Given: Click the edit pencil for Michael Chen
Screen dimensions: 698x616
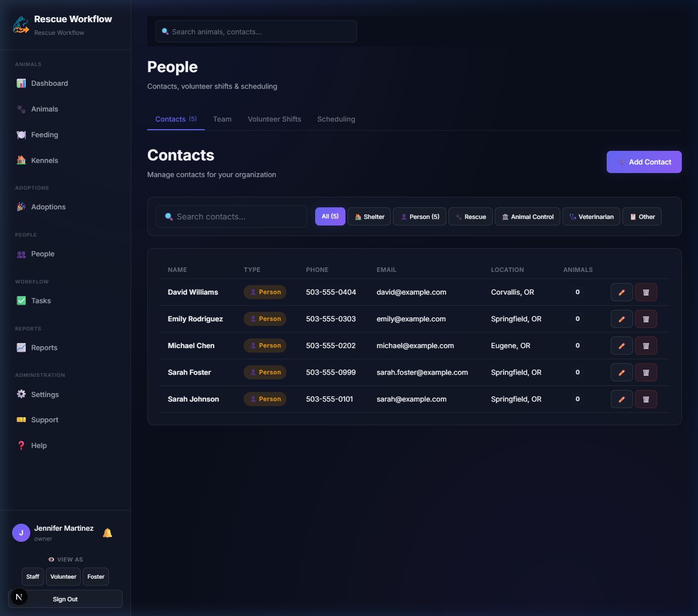Looking at the screenshot, I should point(621,346).
